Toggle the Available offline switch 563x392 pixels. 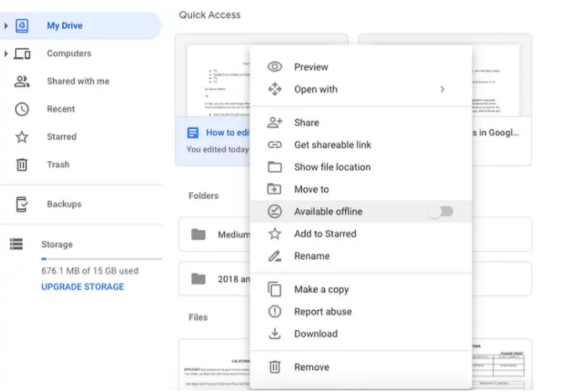tap(441, 212)
